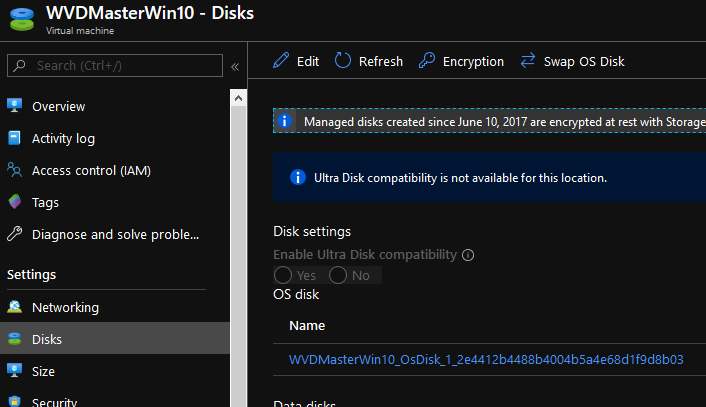
Task: Click the Networking icon in sidebar
Action: pyautogui.click(x=14, y=307)
